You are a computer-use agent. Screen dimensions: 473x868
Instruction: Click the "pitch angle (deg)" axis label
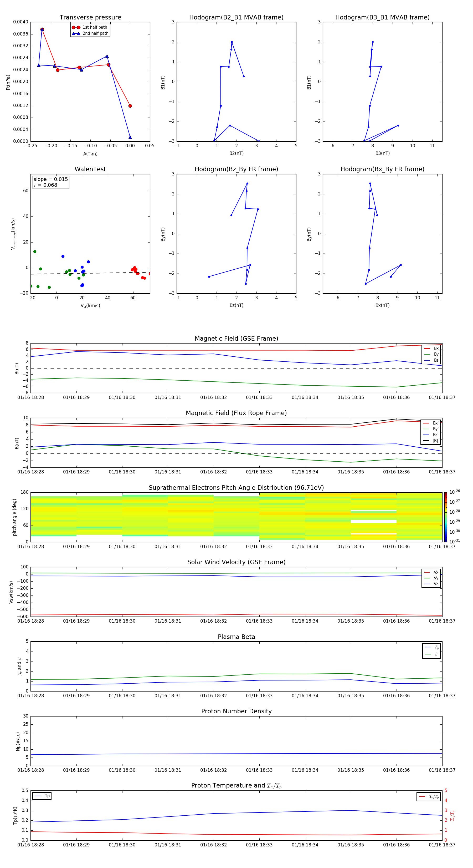[x=14, y=517]
